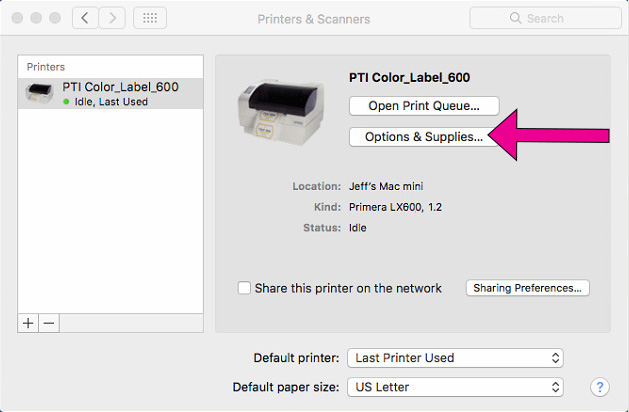Focus the Search field
629x412 pixels.
click(545, 18)
